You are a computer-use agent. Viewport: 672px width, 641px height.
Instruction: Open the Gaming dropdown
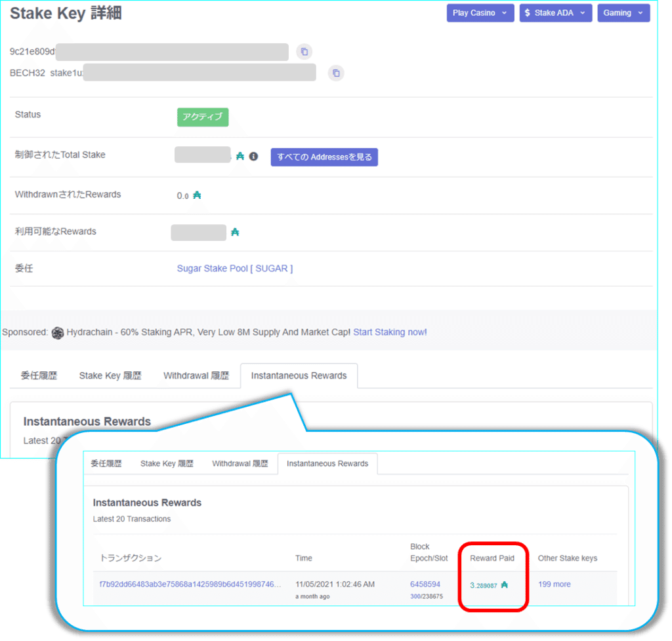(x=623, y=13)
